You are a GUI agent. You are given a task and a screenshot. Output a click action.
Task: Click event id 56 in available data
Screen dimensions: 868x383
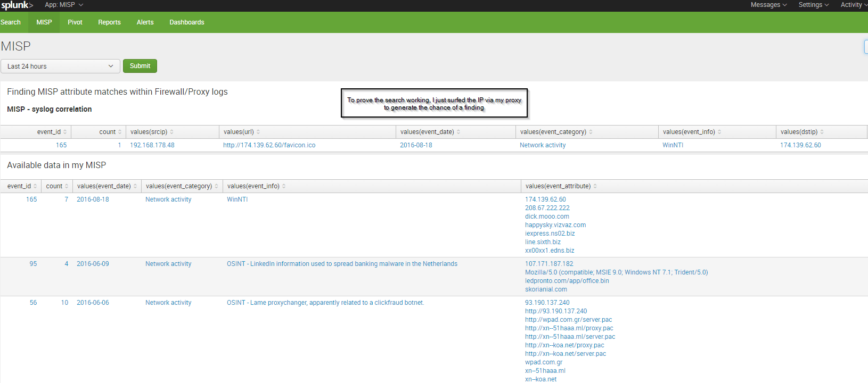(33, 303)
